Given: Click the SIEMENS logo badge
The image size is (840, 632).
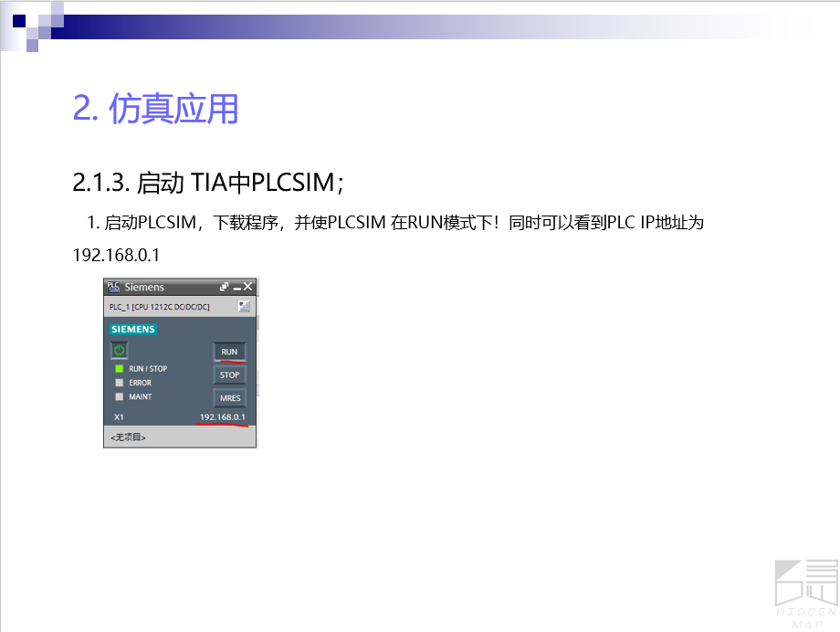Looking at the screenshot, I should (x=133, y=329).
